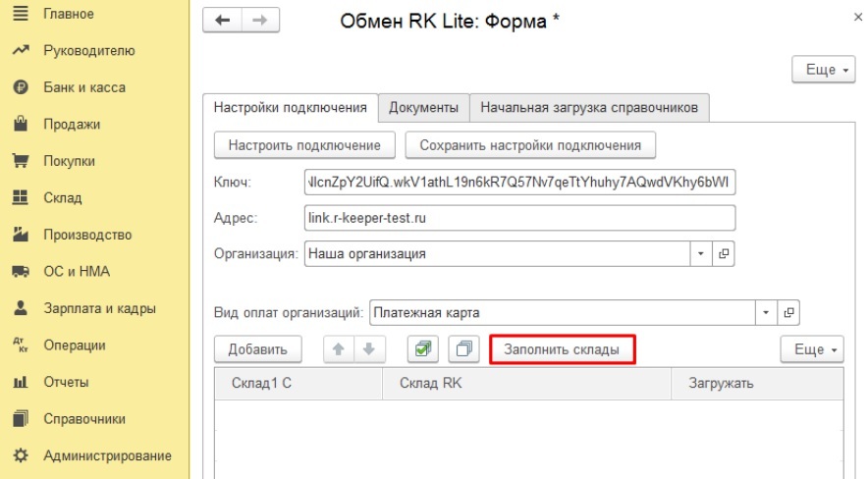Move row down with down arrow
868x479 pixels.
369,349
